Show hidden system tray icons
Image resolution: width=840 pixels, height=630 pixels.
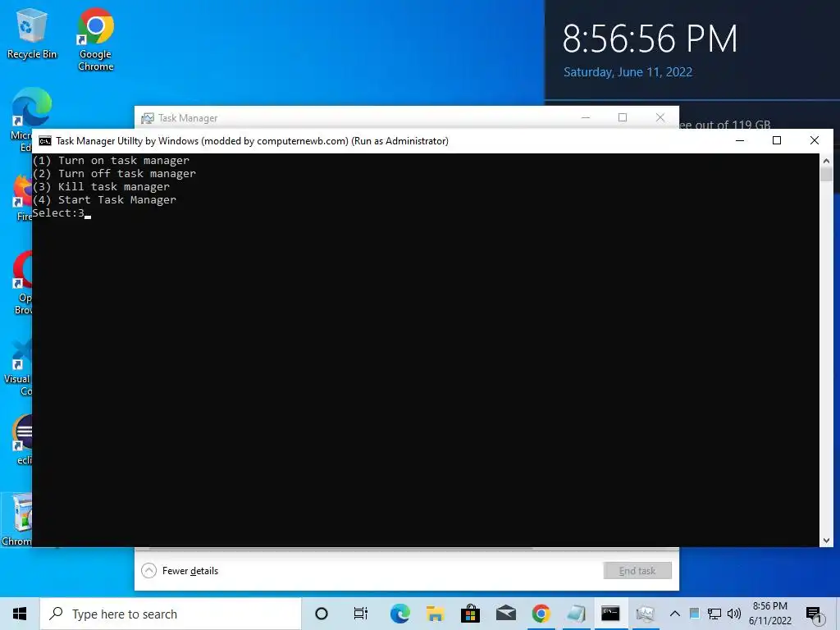click(x=675, y=614)
